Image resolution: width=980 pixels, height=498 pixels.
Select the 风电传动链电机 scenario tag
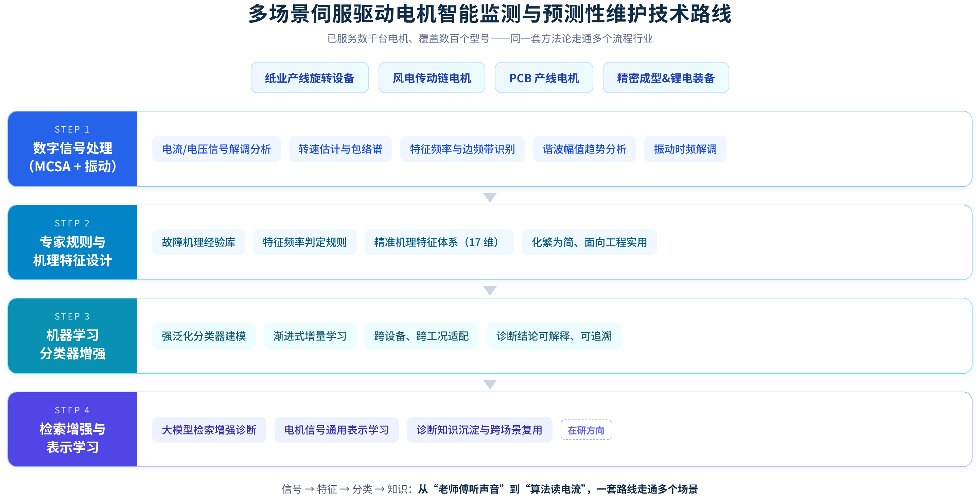(x=432, y=78)
